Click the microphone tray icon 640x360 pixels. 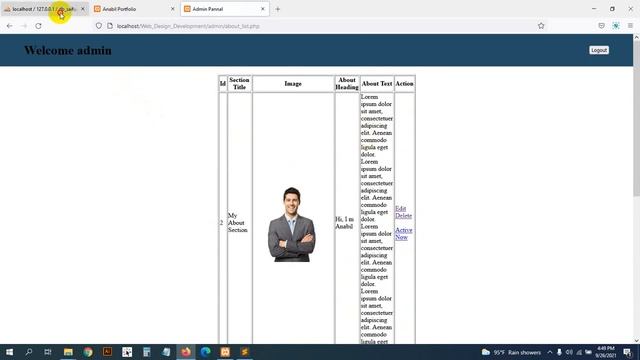pyautogui.click(x=559, y=352)
